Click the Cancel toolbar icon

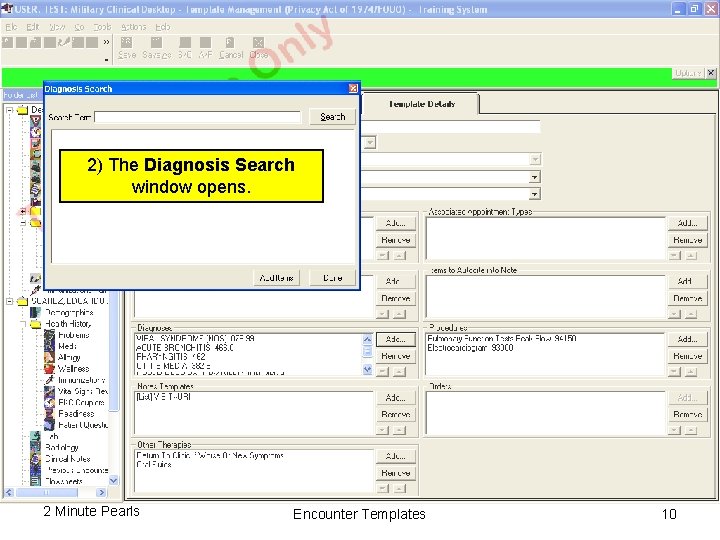pos(230,43)
